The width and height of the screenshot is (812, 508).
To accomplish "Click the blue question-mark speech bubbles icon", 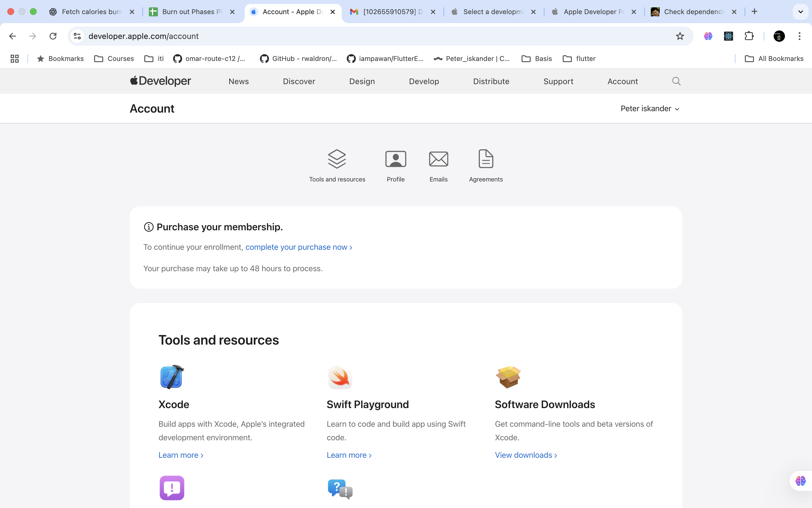I will click(340, 489).
